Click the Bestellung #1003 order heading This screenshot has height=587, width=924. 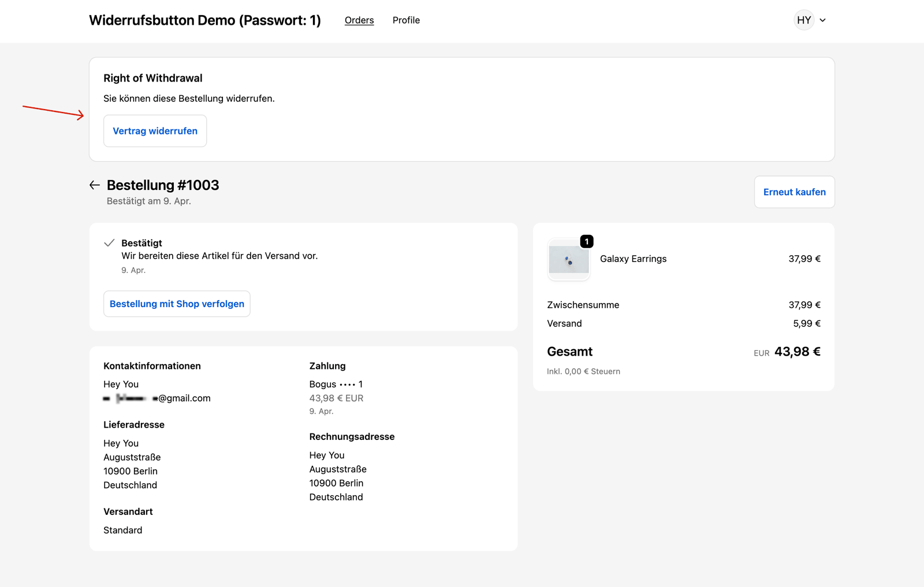pyautogui.click(x=163, y=185)
